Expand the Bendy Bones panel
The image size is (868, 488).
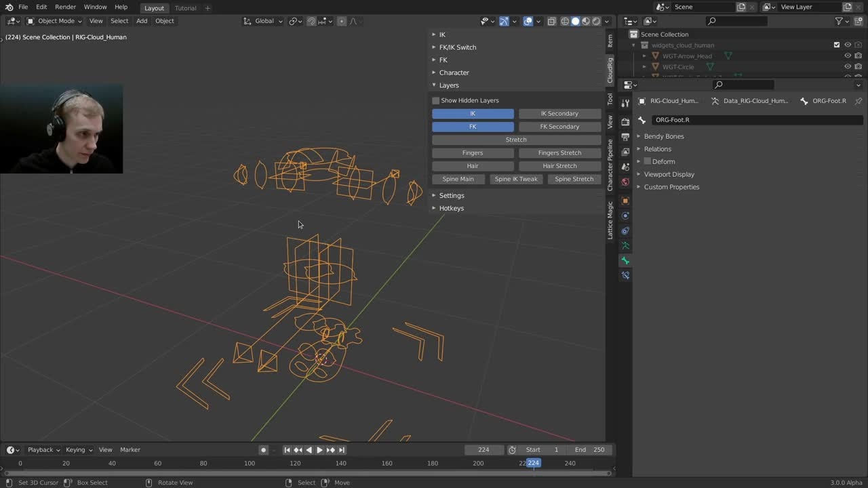(x=663, y=136)
